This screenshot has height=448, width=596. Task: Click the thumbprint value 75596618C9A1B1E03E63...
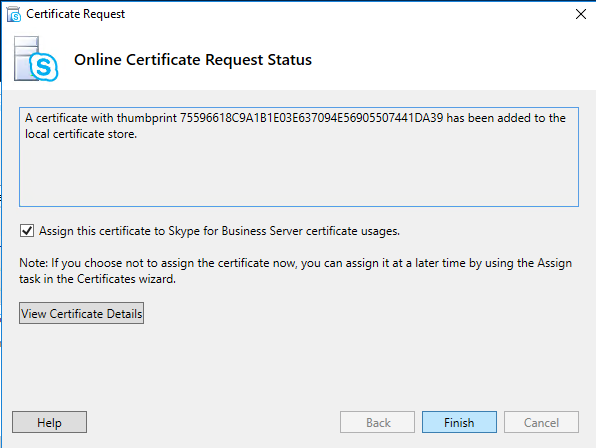(x=311, y=118)
